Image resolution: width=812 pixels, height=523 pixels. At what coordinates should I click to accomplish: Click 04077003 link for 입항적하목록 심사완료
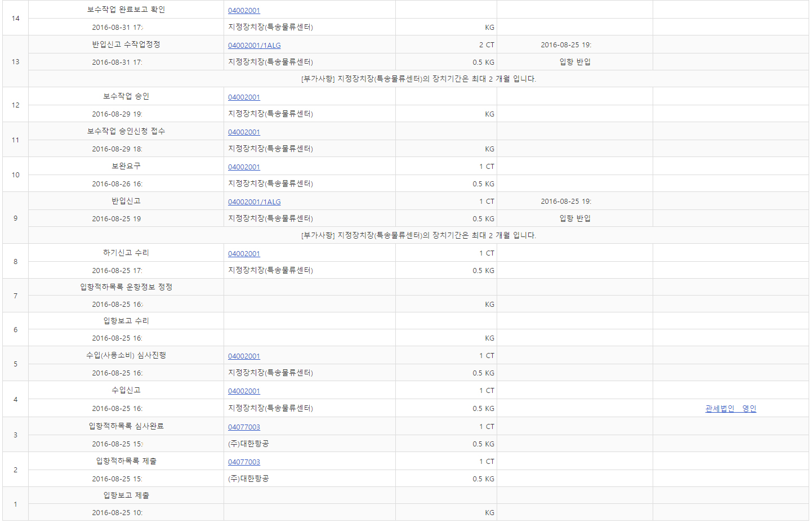[x=244, y=427]
